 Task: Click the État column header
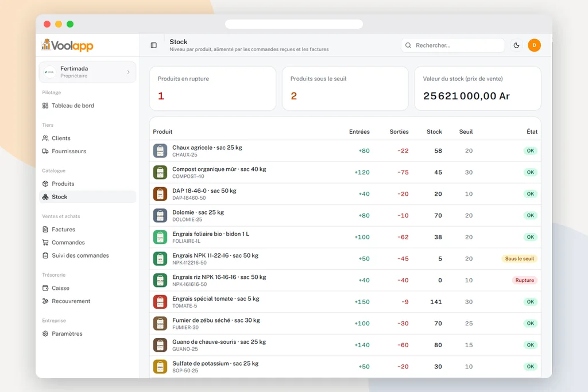pyautogui.click(x=532, y=132)
